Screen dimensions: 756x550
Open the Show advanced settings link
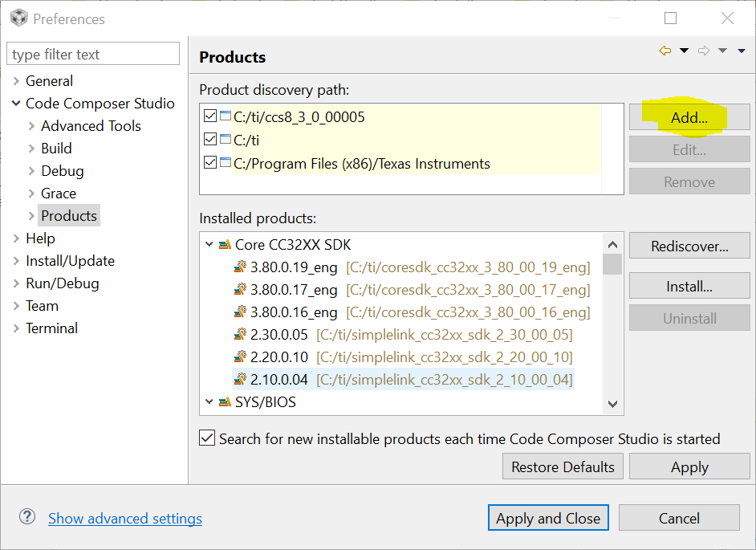124,519
